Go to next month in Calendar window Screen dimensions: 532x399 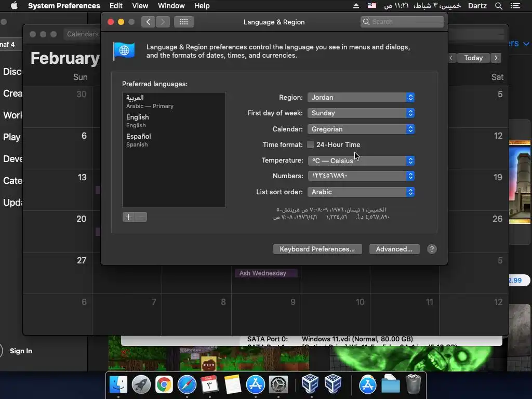click(496, 58)
